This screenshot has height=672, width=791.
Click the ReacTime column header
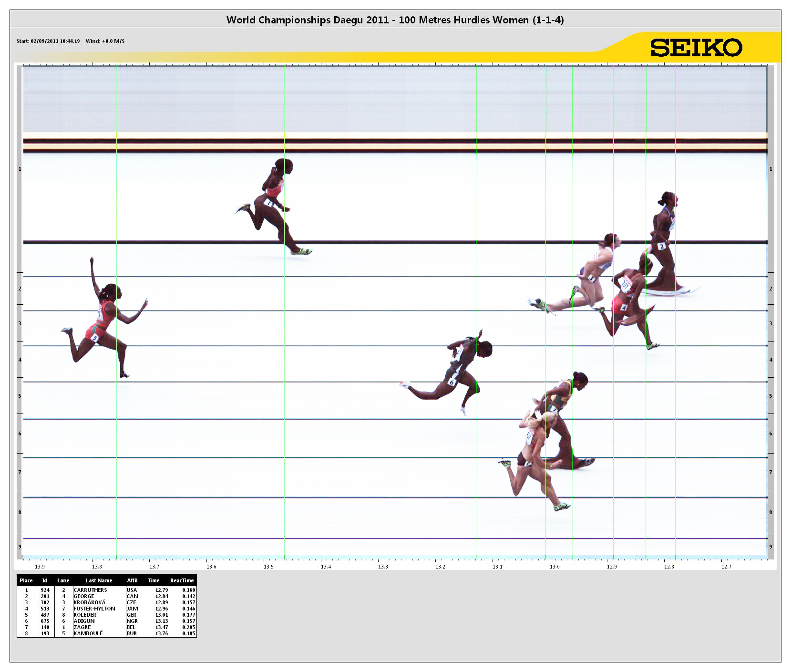(x=182, y=580)
